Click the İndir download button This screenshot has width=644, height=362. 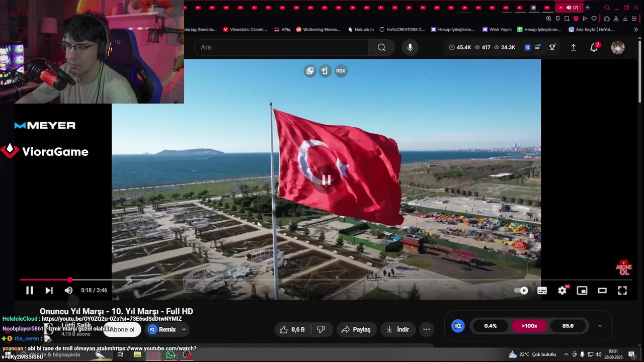397,329
